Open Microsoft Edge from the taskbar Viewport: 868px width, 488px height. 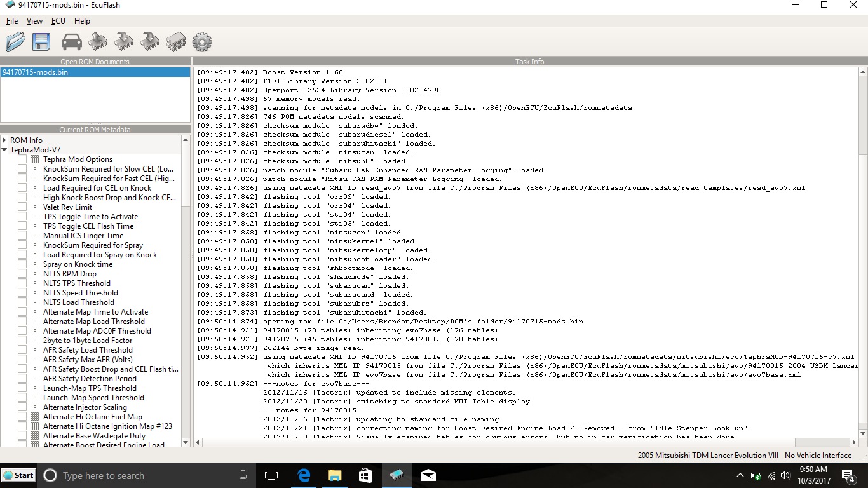click(x=303, y=475)
